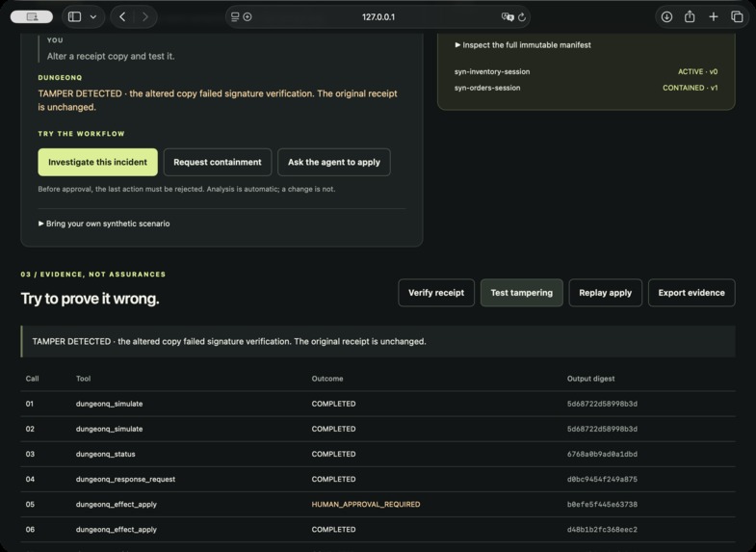Click the Test tampering button
This screenshot has width=756, height=552.
522,293
